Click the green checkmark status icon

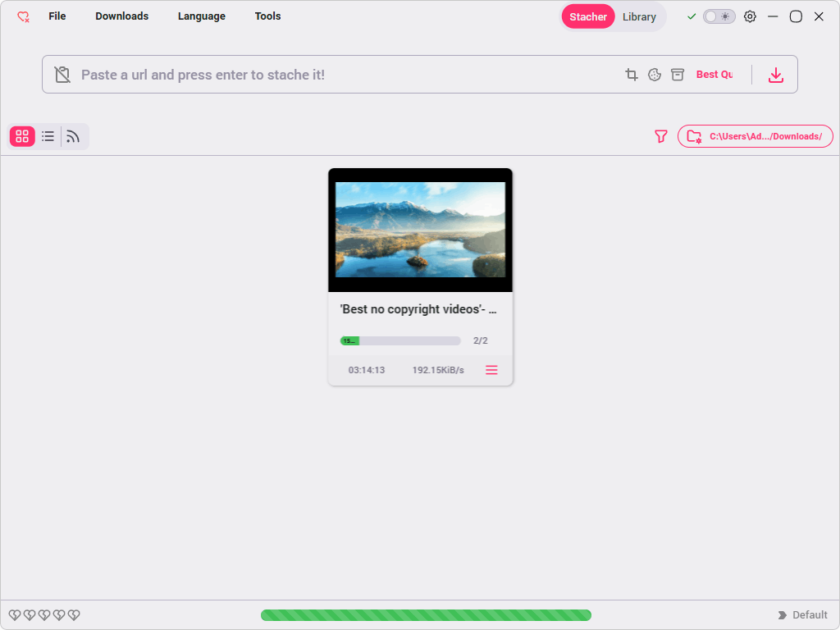pos(691,16)
